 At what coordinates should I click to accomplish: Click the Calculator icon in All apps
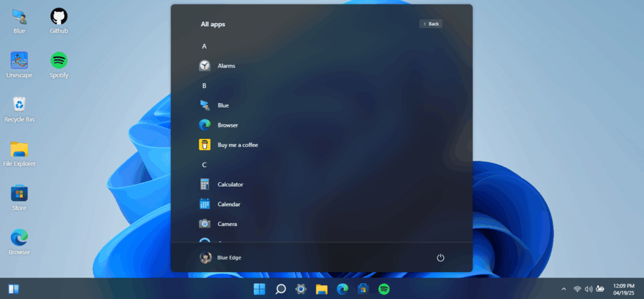(204, 185)
